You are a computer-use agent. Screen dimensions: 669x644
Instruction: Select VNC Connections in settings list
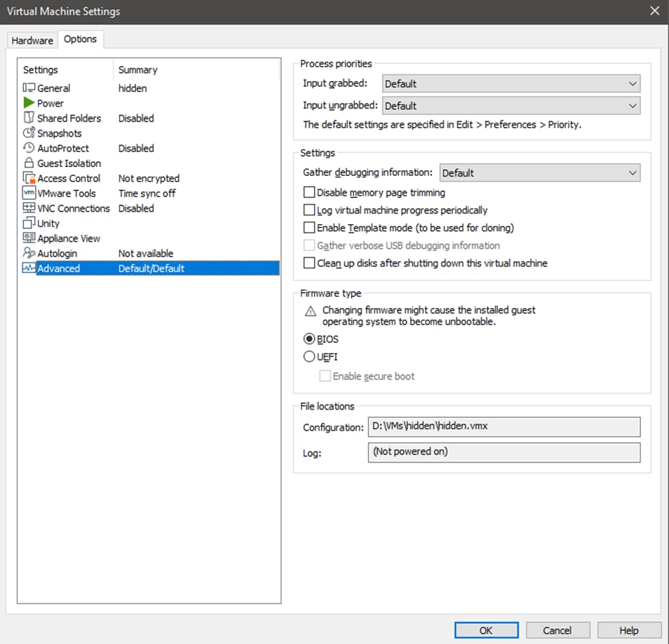click(73, 208)
